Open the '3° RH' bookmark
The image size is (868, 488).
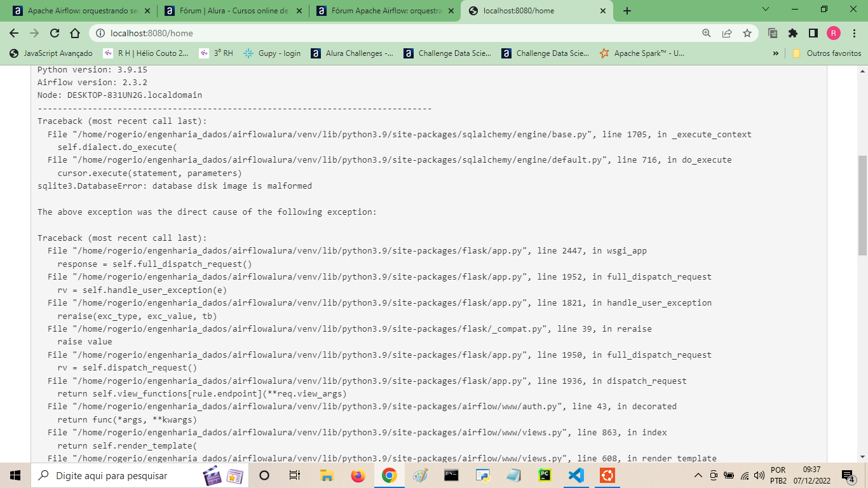216,53
